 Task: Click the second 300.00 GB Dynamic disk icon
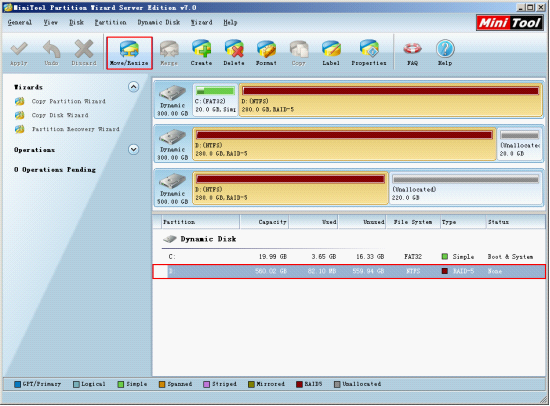(172, 137)
